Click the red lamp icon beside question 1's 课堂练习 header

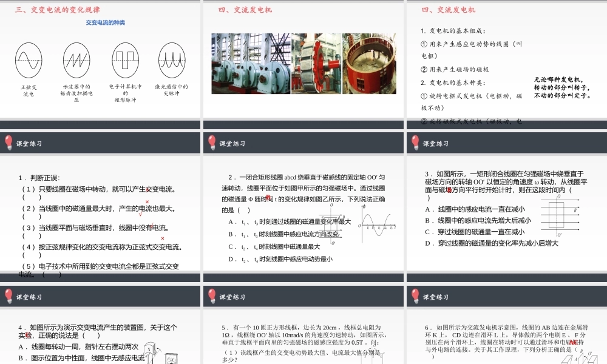(x=8, y=143)
